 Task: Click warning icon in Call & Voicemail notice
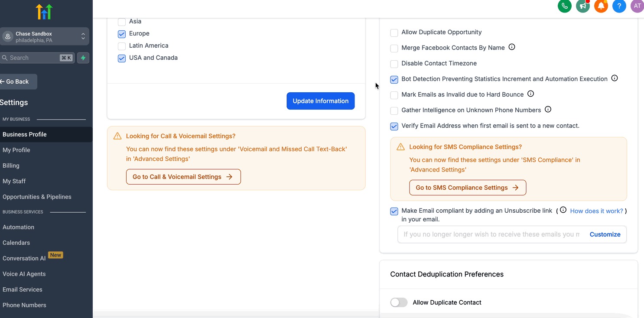(x=117, y=136)
